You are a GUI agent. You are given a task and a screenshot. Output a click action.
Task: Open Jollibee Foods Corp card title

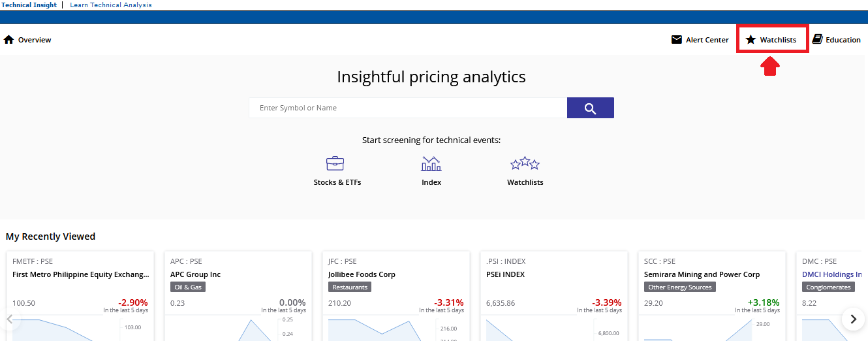[362, 274]
